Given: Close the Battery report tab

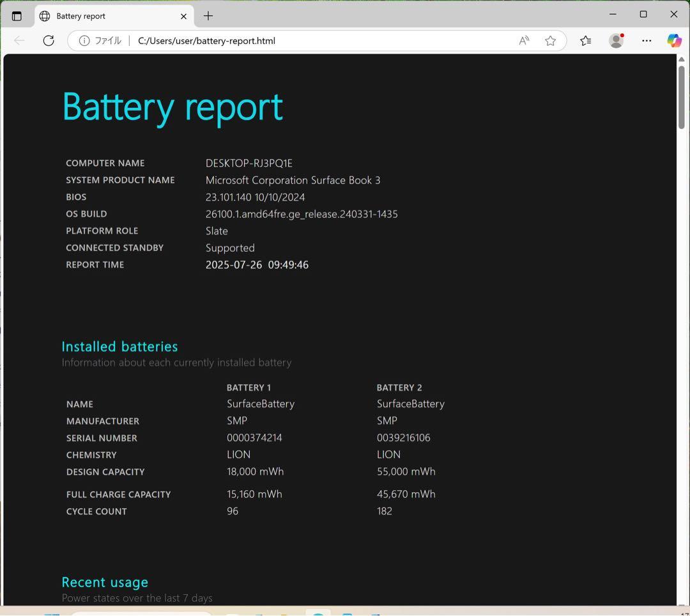Looking at the screenshot, I should 183,16.
